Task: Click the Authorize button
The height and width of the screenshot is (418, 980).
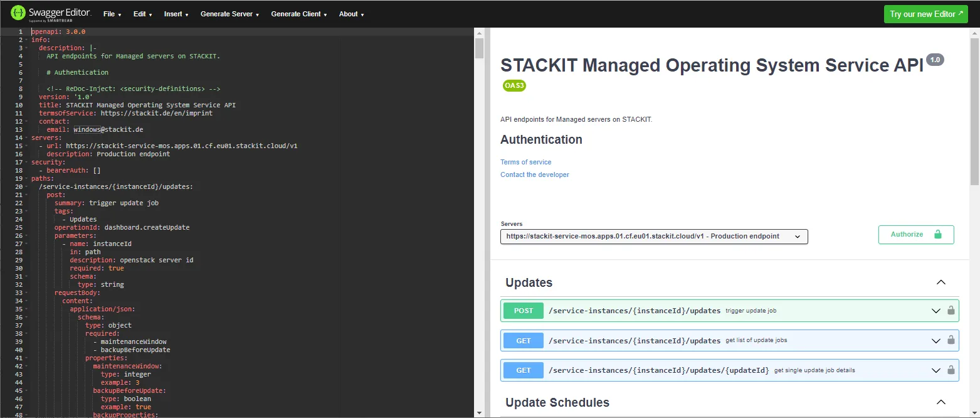Action: (915, 234)
